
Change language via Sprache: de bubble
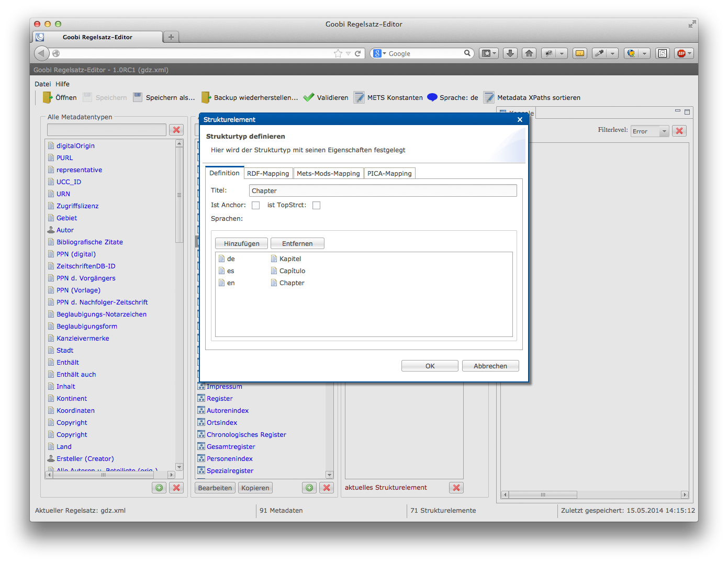[x=432, y=97]
